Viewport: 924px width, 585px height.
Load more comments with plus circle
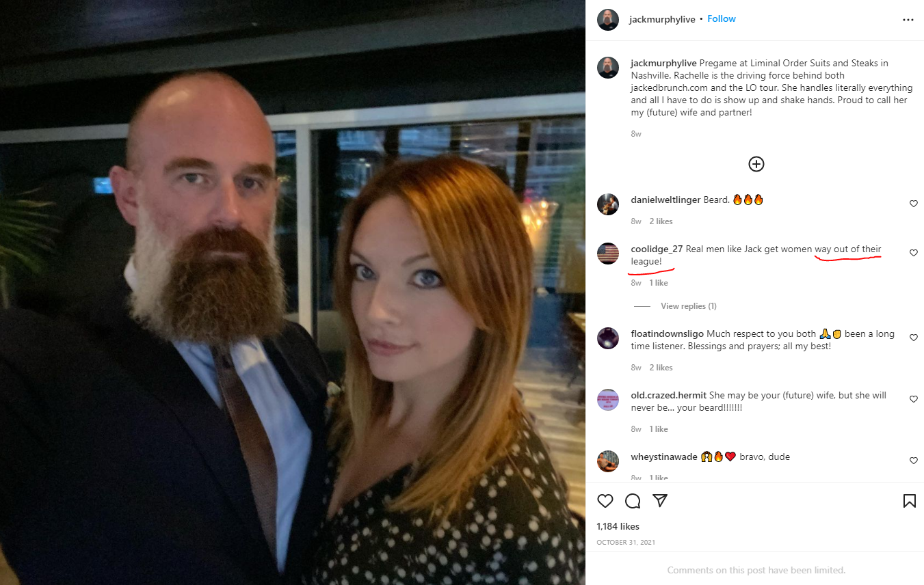click(756, 164)
